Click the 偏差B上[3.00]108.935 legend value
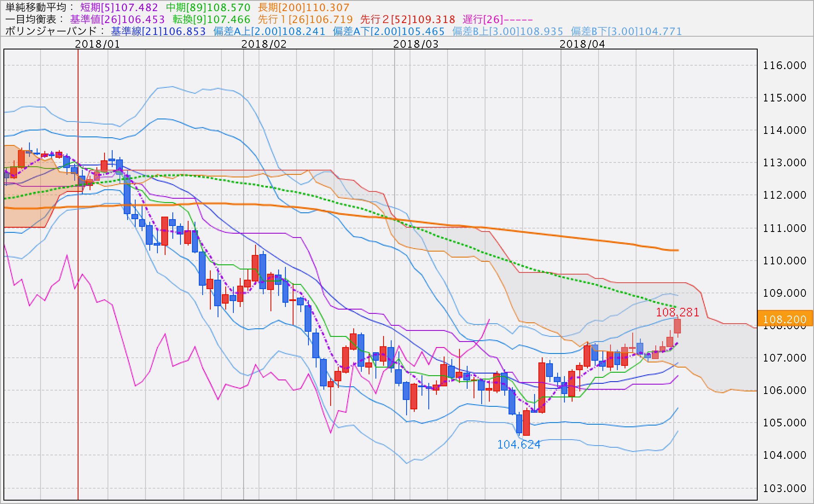814x504 pixels. [508, 31]
